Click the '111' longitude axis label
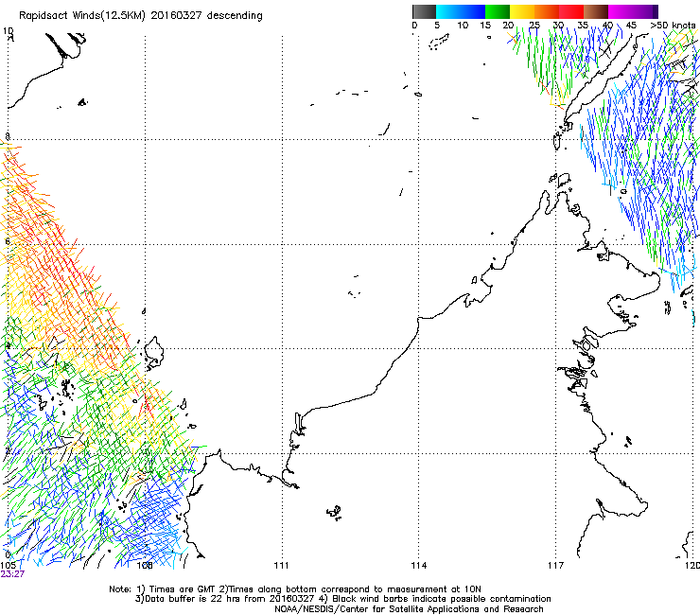This screenshot has width=700, height=615. [281, 566]
